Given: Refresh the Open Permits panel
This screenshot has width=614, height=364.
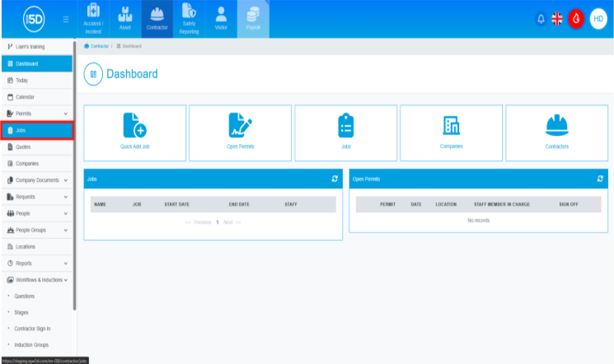Looking at the screenshot, I should (600, 178).
